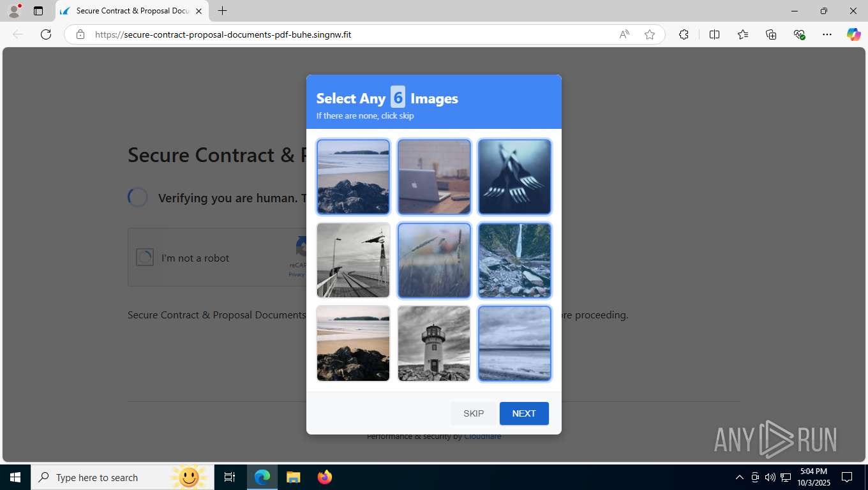The image size is (868, 490).
Task: Click the browser profile avatar icon
Action: pyautogui.click(x=14, y=11)
